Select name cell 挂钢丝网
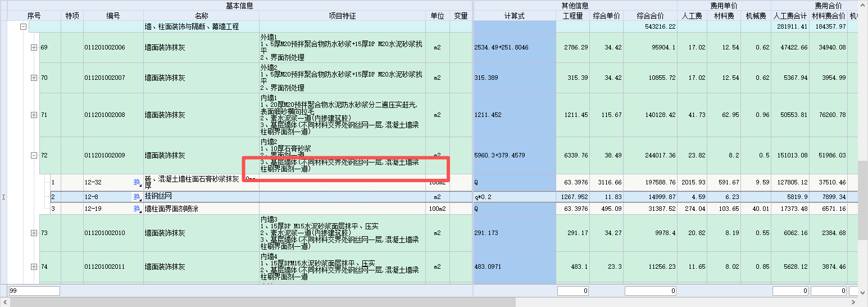This screenshot has width=868, height=307. [x=201, y=197]
